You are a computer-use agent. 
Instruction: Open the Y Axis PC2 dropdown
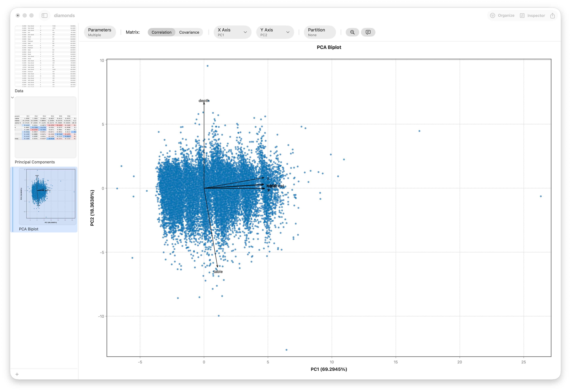[275, 32]
